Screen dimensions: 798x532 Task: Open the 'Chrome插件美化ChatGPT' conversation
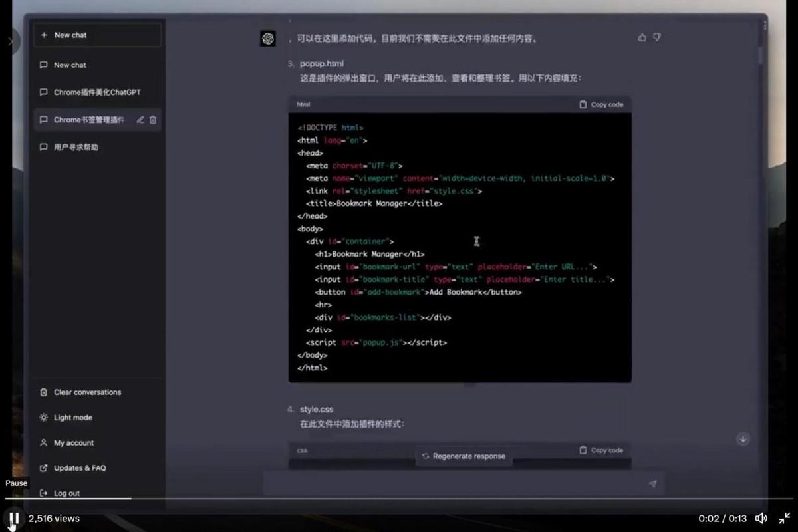[97, 92]
